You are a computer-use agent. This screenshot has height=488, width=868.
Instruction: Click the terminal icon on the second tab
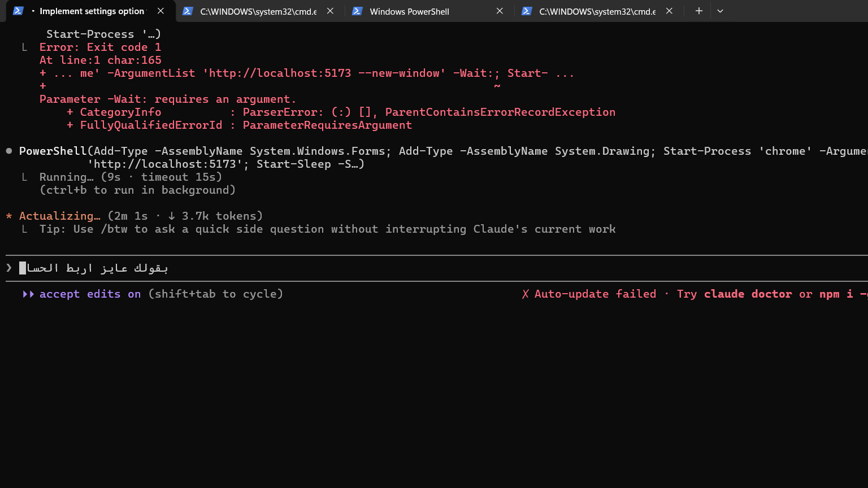[188, 11]
